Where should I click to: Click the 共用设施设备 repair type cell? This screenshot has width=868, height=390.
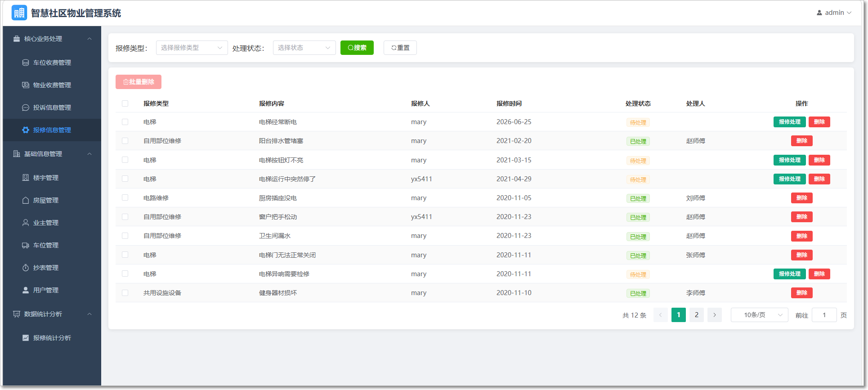[162, 293]
